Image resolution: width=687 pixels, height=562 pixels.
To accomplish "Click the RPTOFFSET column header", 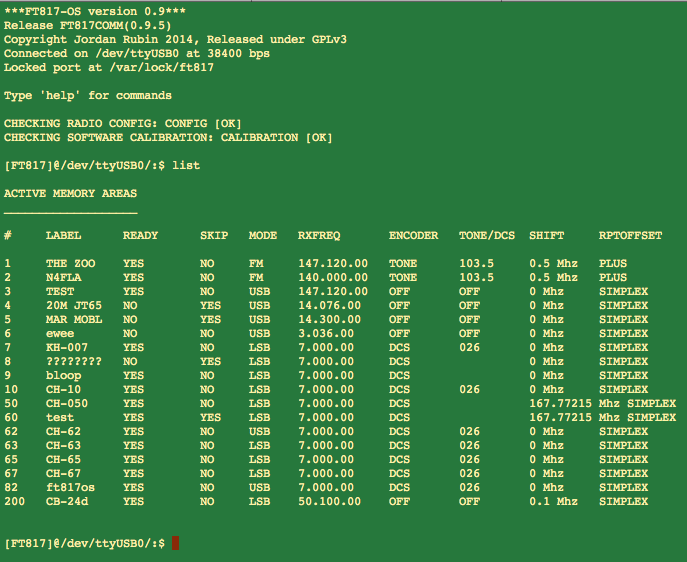I will 630,236.
